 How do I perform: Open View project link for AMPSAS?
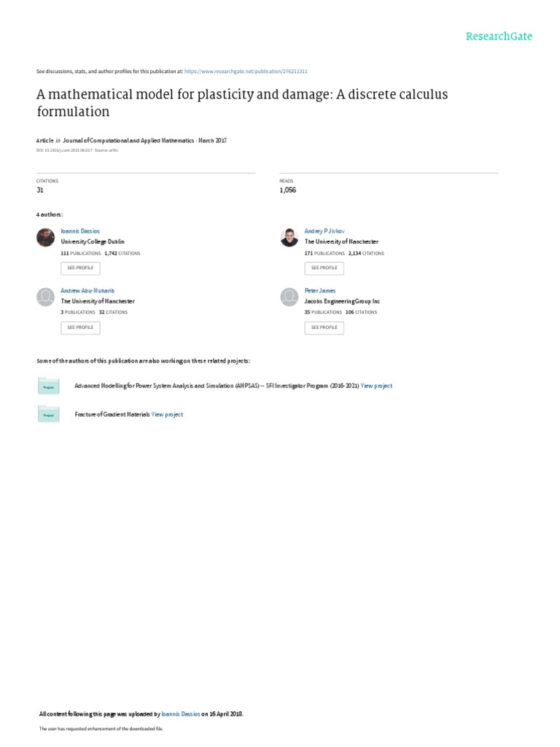click(x=376, y=386)
